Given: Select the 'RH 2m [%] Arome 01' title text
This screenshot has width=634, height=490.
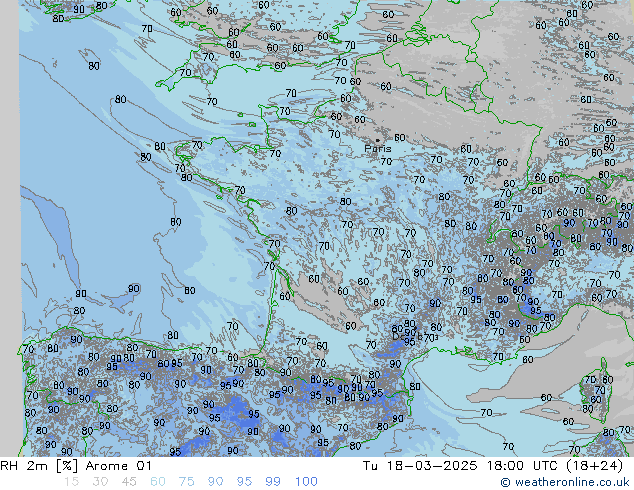Looking at the screenshot, I should [76, 466].
